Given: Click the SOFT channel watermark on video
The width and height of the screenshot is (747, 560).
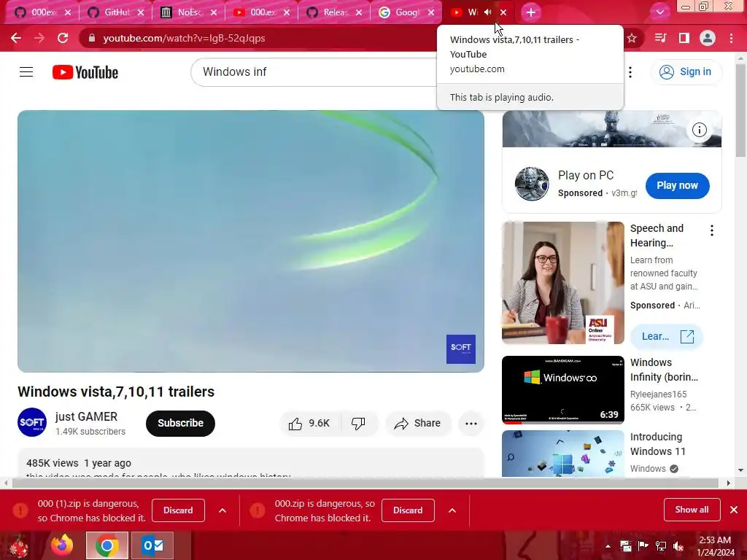Looking at the screenshot, I should tap(461, 349).
